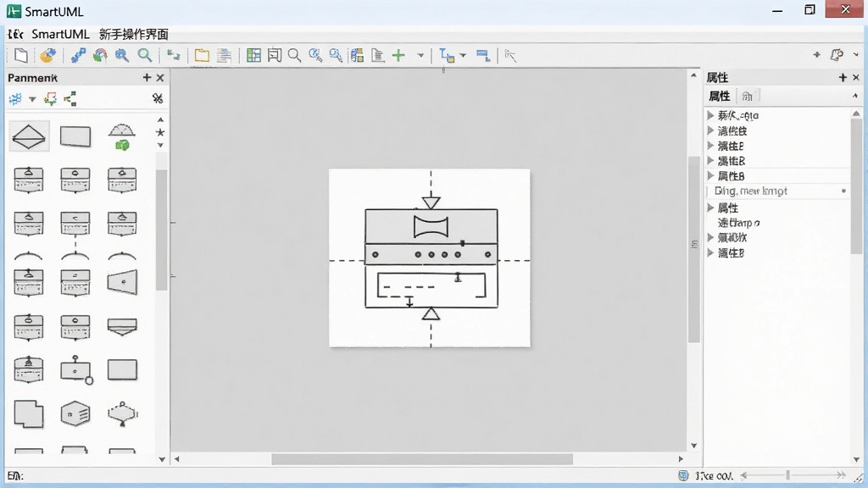
Task: Click the frame outline toolbar icon
Action: [275, 55]
